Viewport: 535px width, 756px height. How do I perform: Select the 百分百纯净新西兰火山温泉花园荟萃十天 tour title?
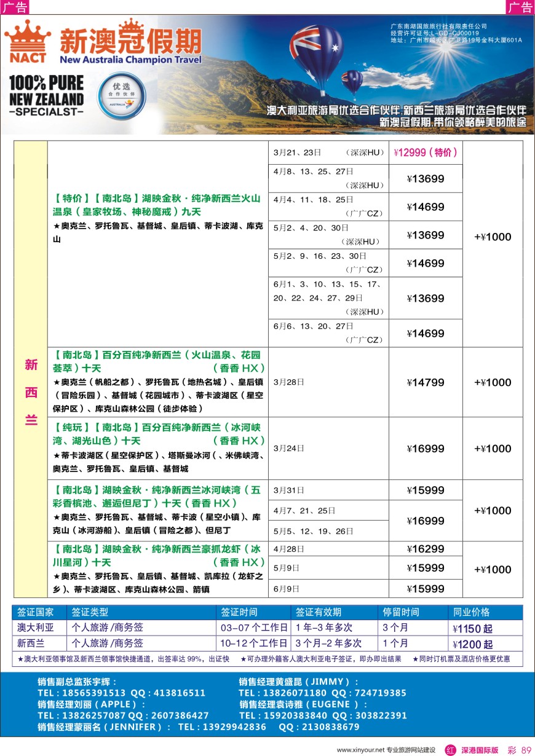click(159, 361)
